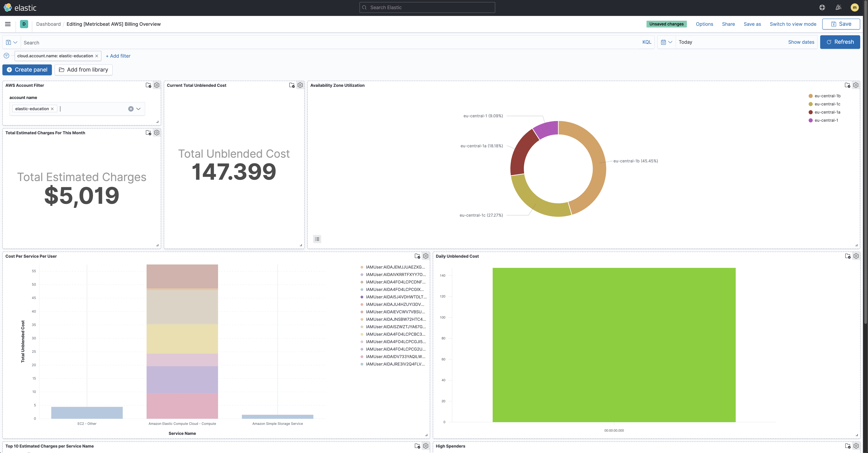Open the calendar dropdown beside the date field
Screen dimensions: 868x453
coord(667,42)
